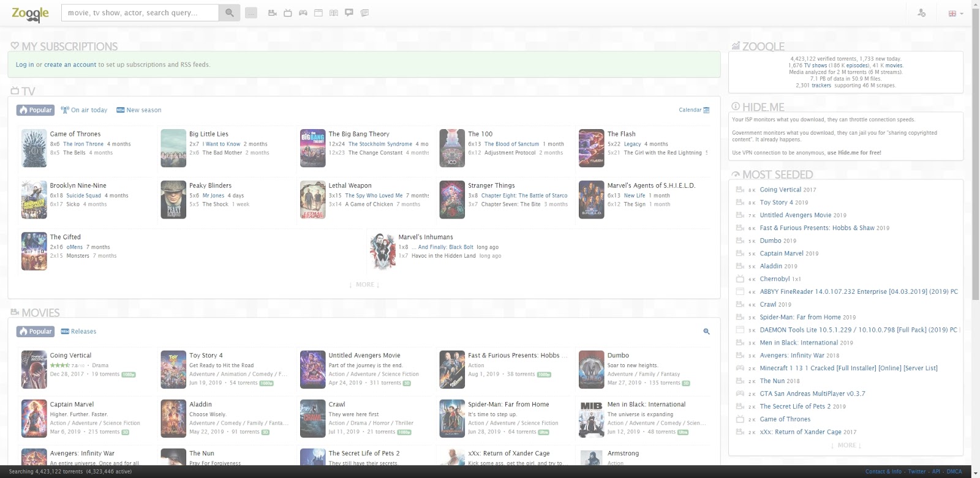Open Applications window icon in top toolbar

318,13
